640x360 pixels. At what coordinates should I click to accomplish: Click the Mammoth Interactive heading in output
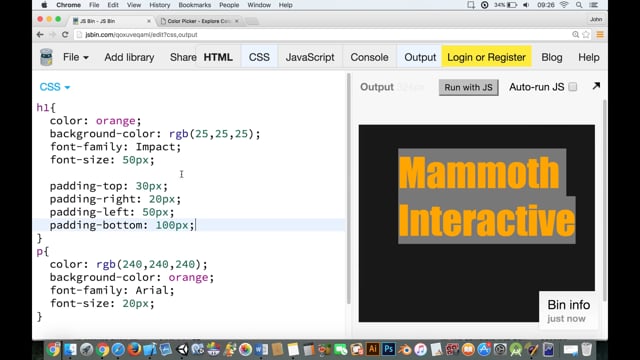(487, 196)
